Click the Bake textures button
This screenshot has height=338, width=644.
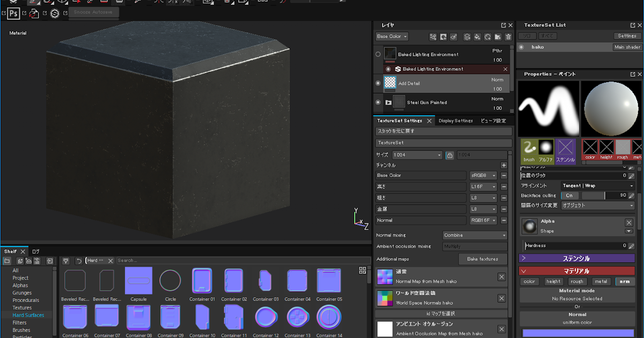click(x=482, y=259)
